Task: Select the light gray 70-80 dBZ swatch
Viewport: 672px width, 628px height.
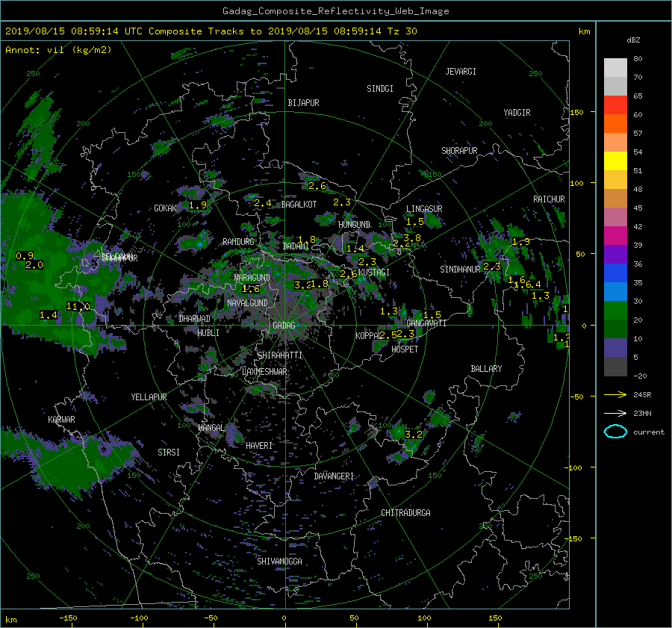Action: [x=615, y=68]
